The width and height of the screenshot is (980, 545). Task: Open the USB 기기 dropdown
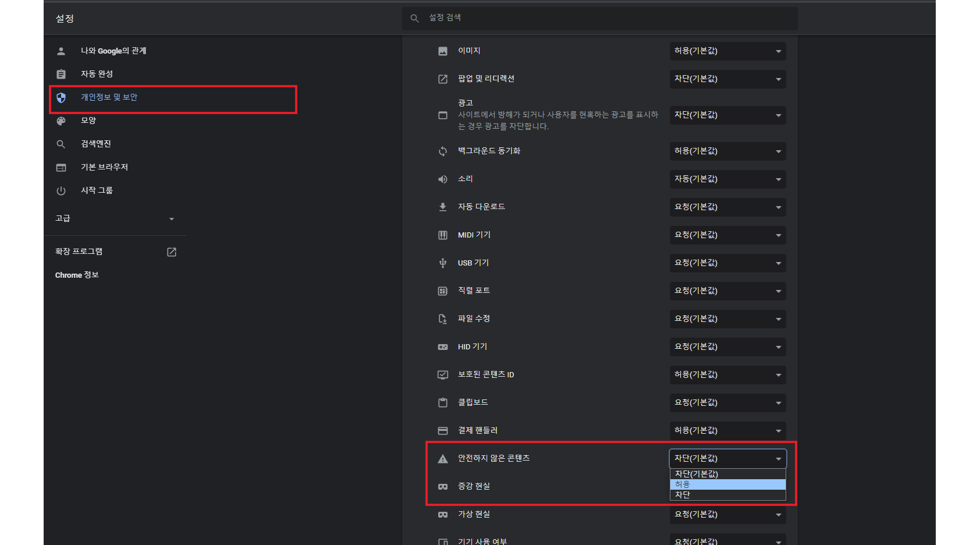click(727, 263)
